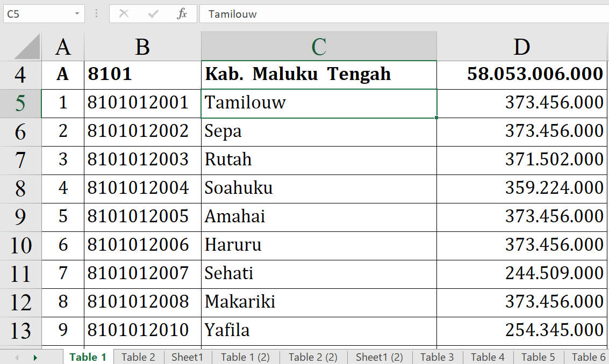Go to the Table 5 sheet tab
609x364 pixels.
[x=538, y=357]
